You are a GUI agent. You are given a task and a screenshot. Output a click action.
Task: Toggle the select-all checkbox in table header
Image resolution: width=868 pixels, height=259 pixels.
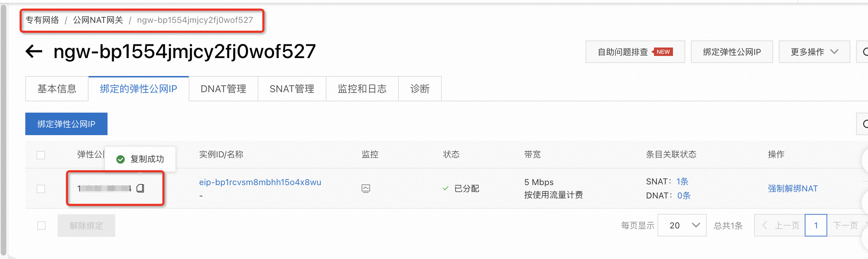(x=41, y=155)
